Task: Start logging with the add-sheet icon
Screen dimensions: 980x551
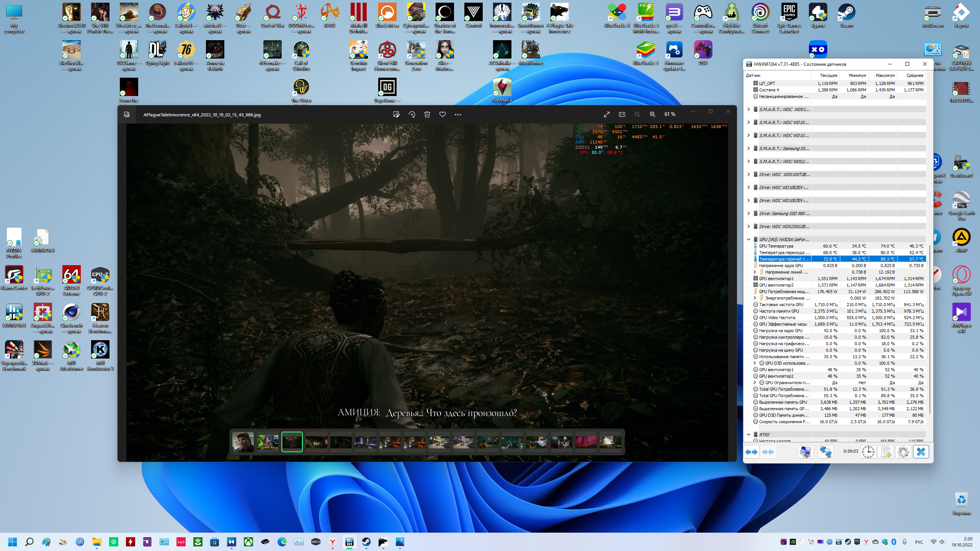Action: click(x=886, y=452)
